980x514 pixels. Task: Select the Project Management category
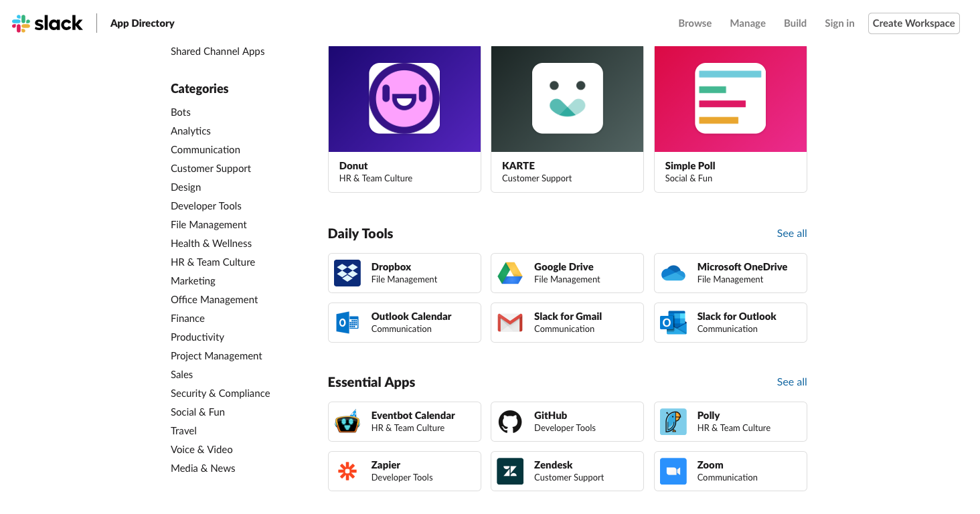[216, 356]
